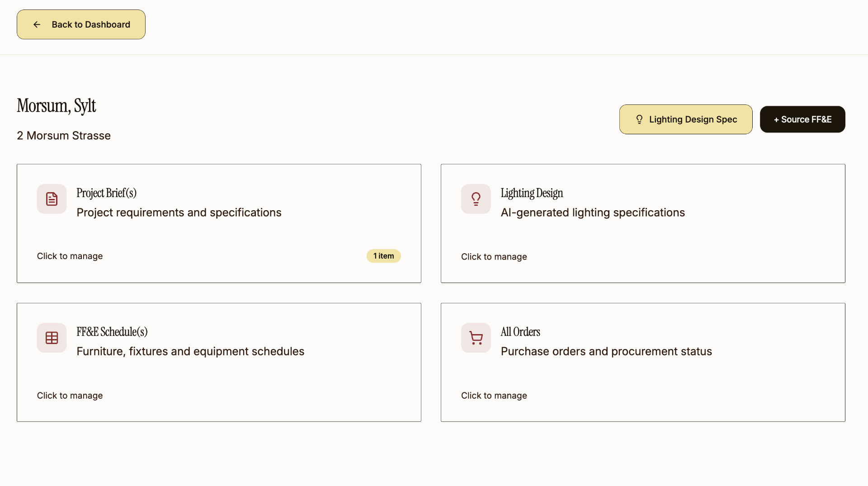Click the lightbulb icon on Lighting Design card

[476, 199]
